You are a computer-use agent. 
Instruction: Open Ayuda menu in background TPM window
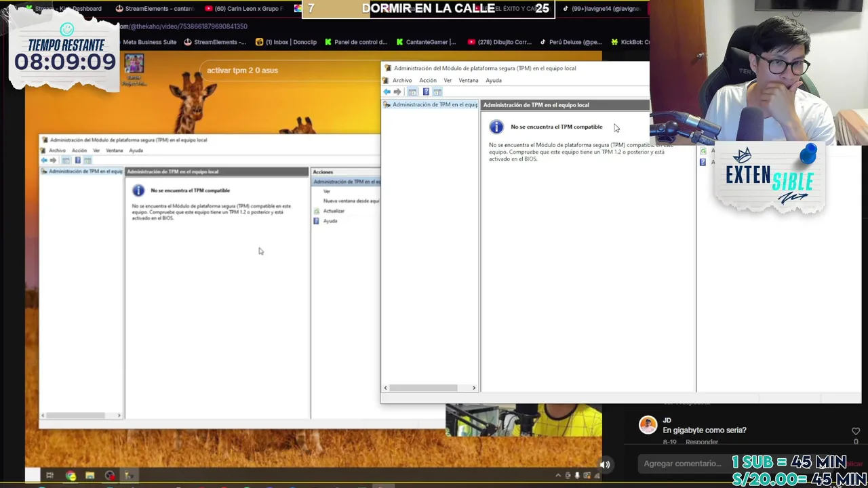tap(136, 150)
